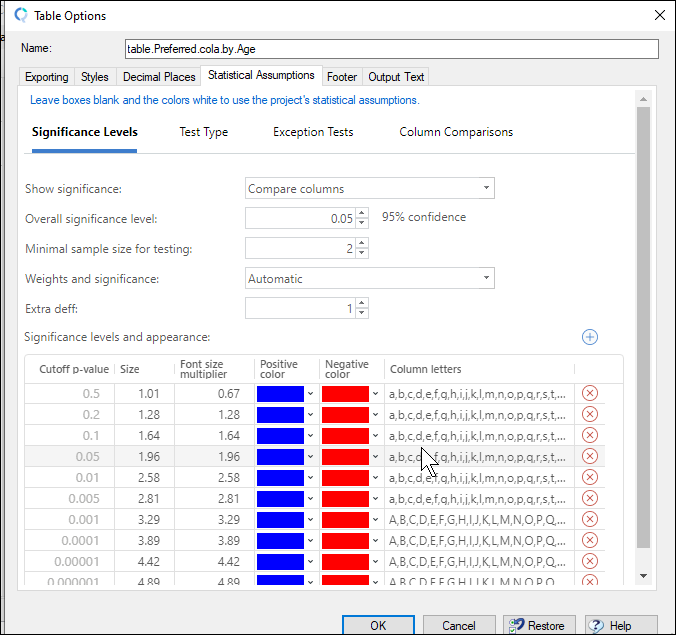Click the blue plus icon to add significance level
This screenshot has height=635, width=676.
click(x=589, y=337)
